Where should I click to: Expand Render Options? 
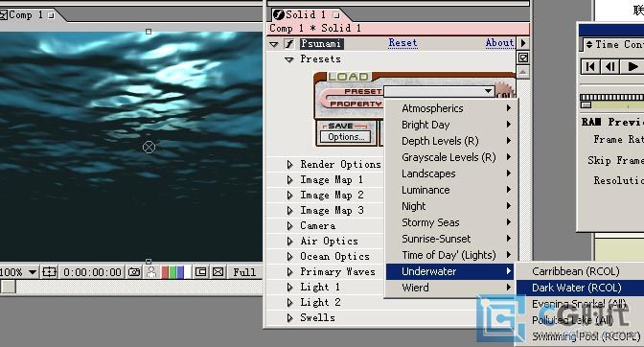290,165
